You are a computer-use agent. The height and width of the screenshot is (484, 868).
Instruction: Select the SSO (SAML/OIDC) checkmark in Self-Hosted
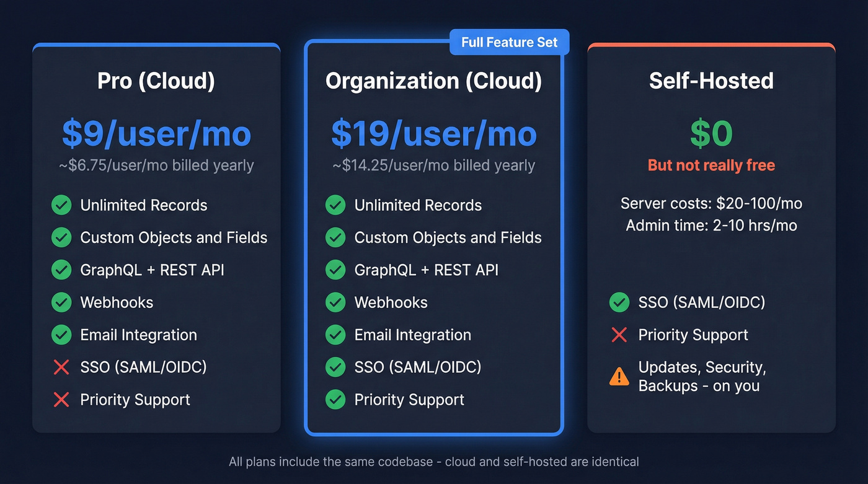[619, 302]
